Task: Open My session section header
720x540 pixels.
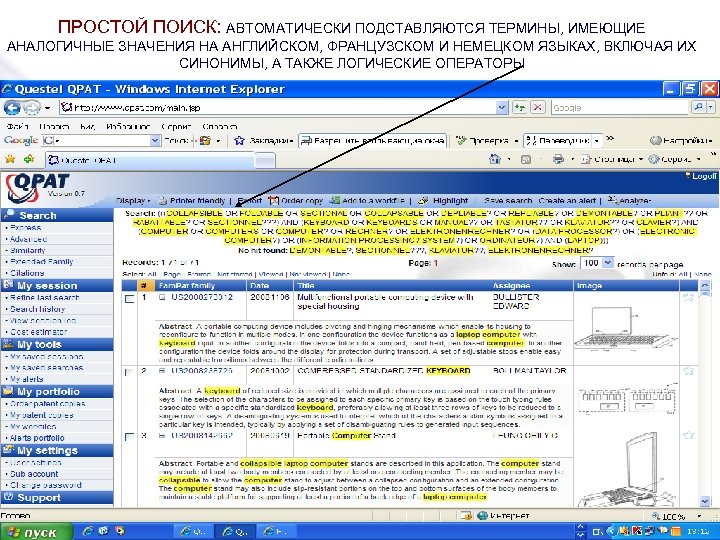Action: tap(57, 286)
